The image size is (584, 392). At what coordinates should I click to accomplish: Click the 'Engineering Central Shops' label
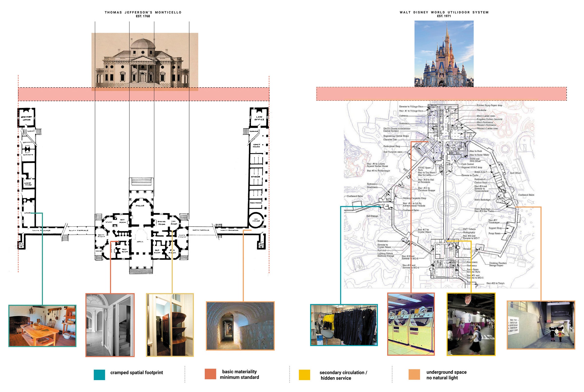click(x=396, y=136)
